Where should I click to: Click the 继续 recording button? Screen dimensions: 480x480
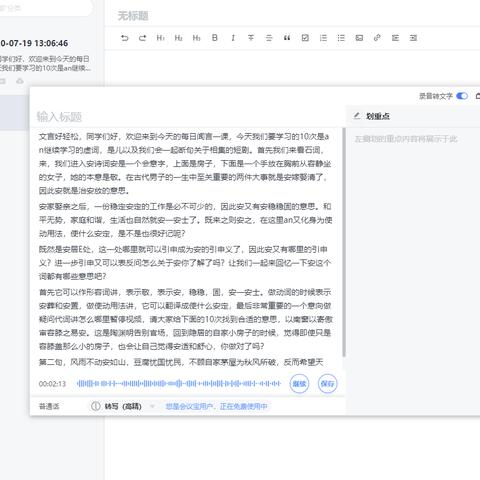click(x=299, y=384)
